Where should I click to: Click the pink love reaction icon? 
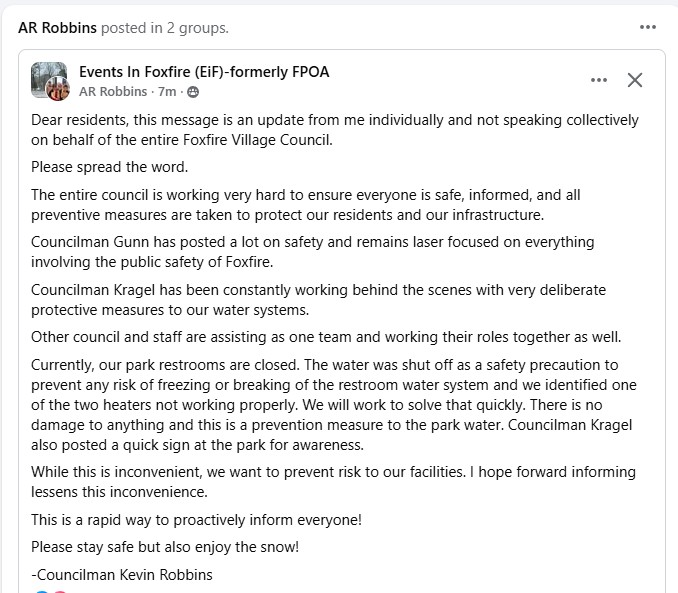[58, 592]
